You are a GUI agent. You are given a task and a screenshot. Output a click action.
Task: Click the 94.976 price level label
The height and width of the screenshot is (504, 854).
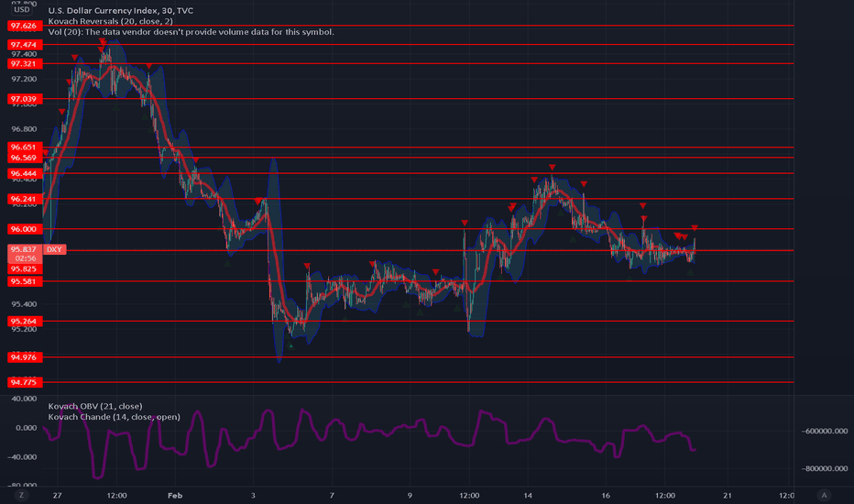[25, 357]
